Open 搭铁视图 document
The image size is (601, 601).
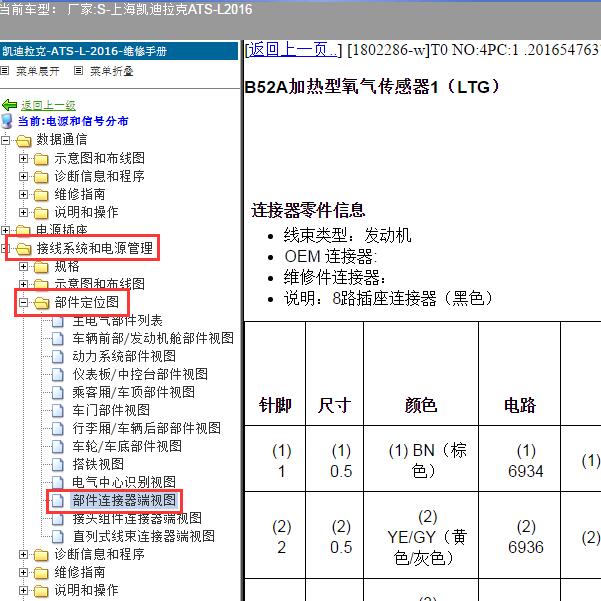98,464
